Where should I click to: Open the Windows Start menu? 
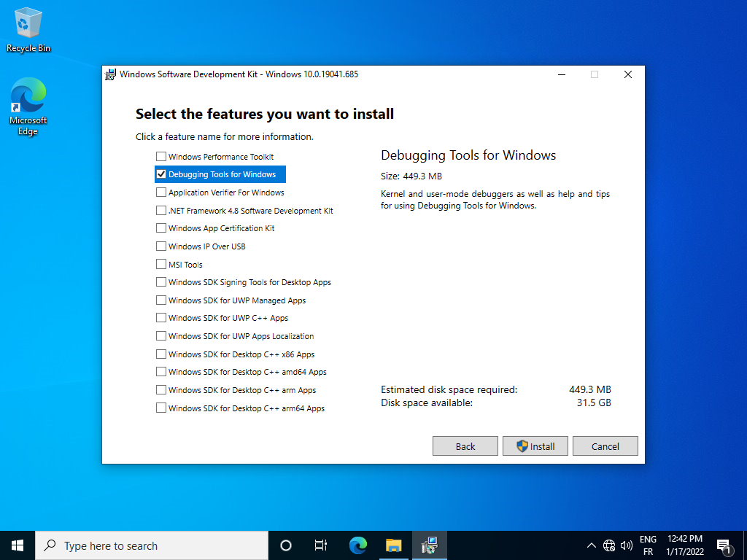pyautogui.click(x=18, y=545)
